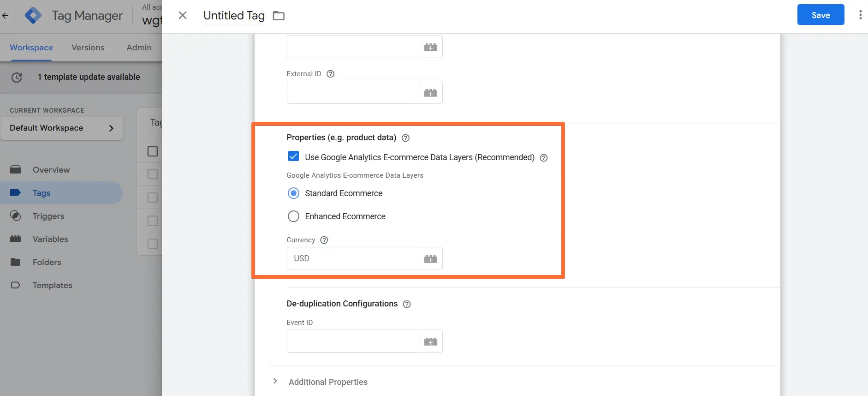Viewport: 868px width, 396px height.
Task: Insert variable in field above External ID
Action: coord(431,47)
